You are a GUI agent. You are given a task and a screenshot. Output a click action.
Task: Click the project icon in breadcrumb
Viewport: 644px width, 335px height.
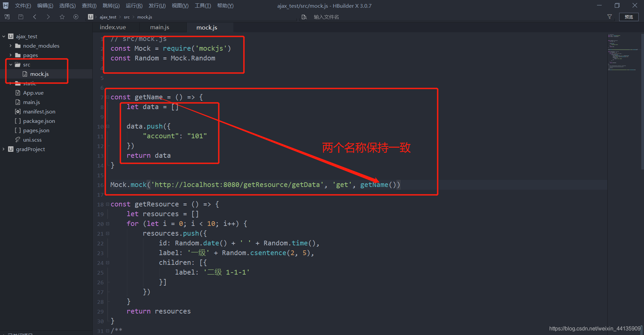91,17
